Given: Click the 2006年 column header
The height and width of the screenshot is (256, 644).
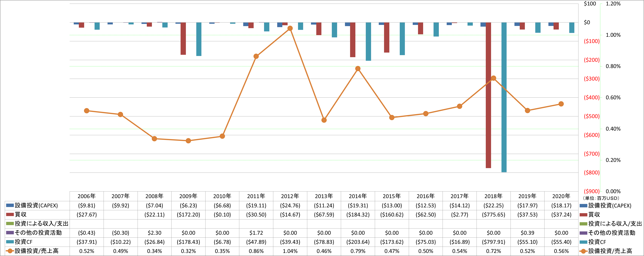Looking at the screenshot, I should pyautogui.click(x=87, y=196).
